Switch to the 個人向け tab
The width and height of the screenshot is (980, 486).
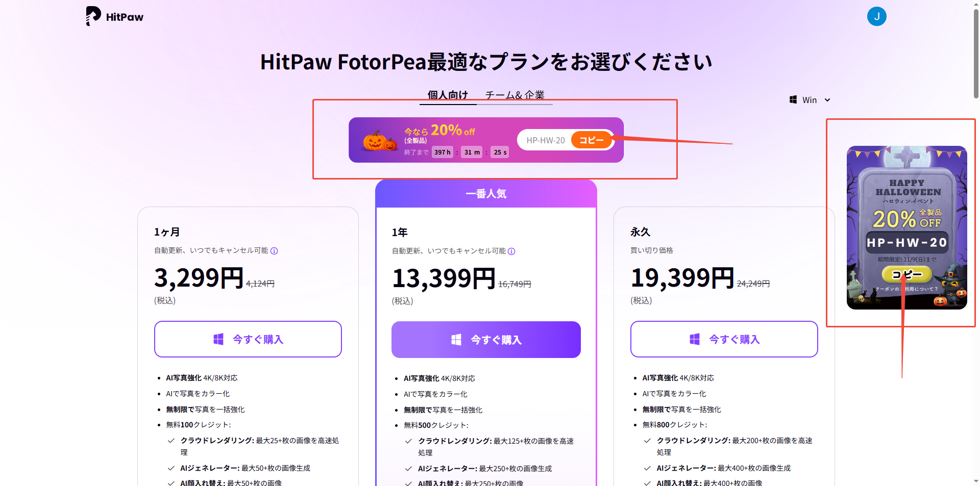[448, 95]
